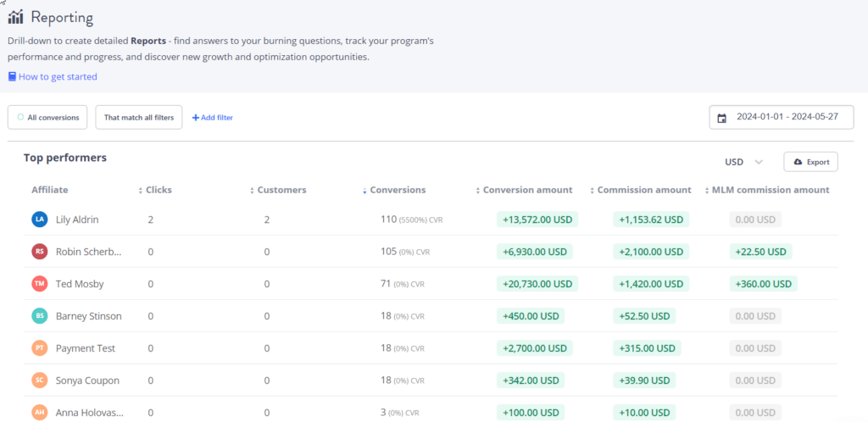Open the How to get started link
The width and height of the screenshot is (868, 422).
pyautogui.click(x=57, y=76)
